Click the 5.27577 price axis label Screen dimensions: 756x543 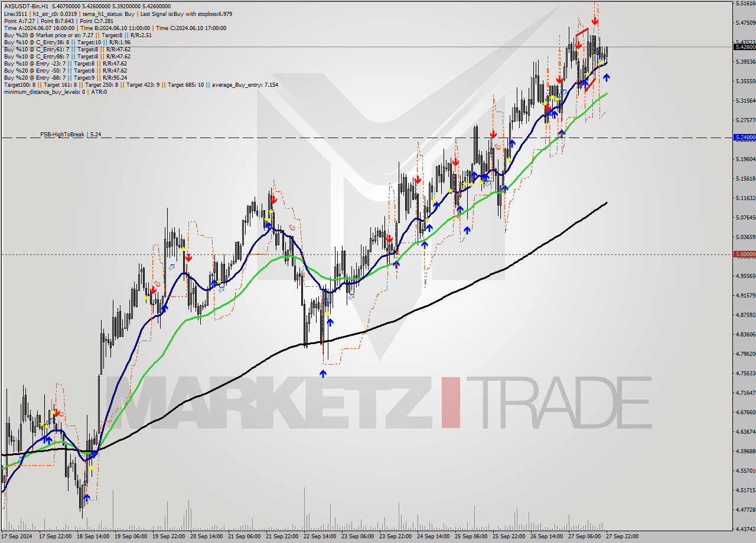tap(745, 120)
